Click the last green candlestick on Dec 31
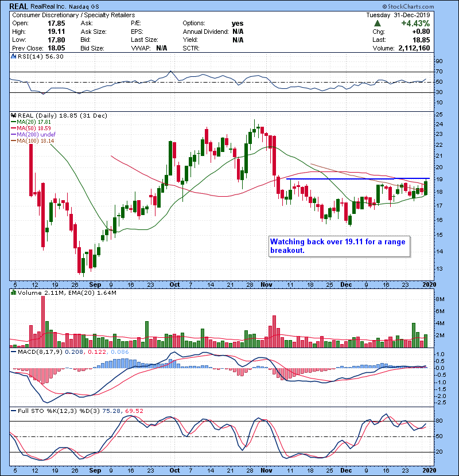Image resolution: width=459 pixels, height=476 pixels. tap(426, 188)
